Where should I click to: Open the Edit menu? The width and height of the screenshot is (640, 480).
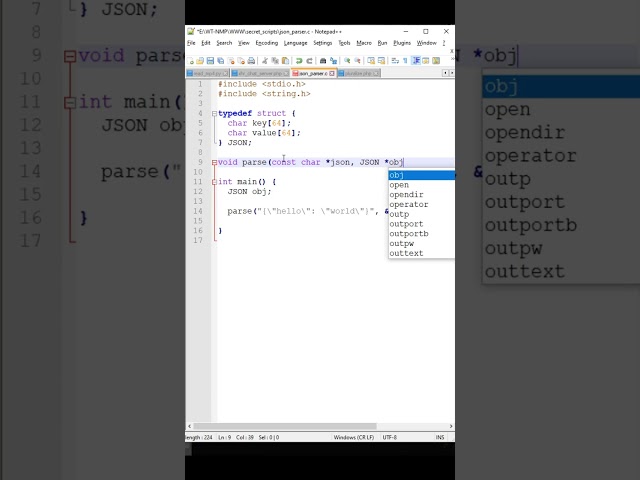click(x=206, y=43)
